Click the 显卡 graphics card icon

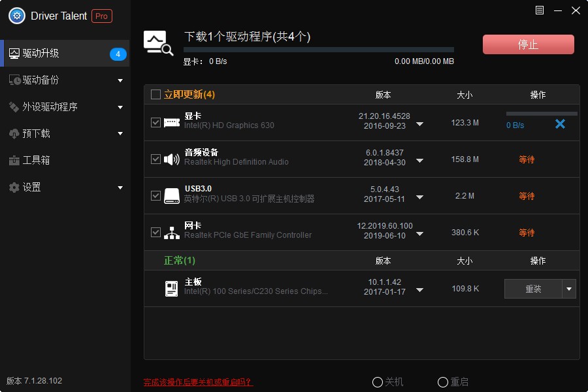[x=172, y=122]
